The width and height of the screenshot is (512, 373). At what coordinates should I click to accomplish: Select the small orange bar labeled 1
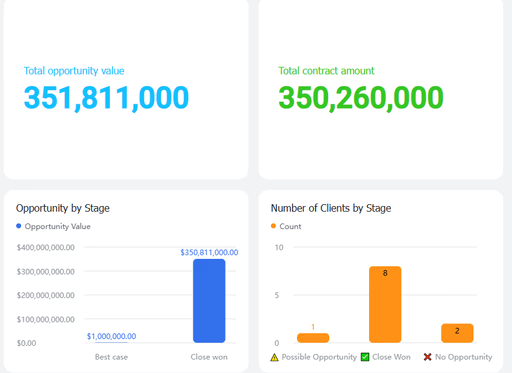click(x=313, y=338)
